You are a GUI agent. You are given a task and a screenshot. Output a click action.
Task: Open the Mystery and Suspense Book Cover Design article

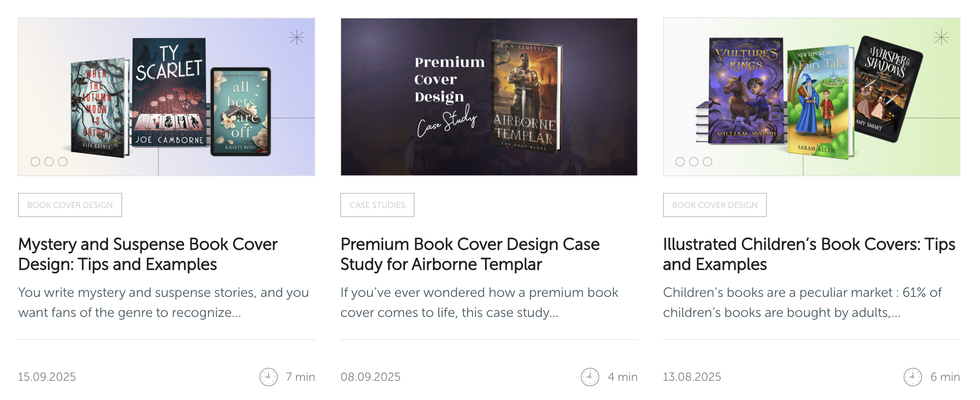(148, 254)
